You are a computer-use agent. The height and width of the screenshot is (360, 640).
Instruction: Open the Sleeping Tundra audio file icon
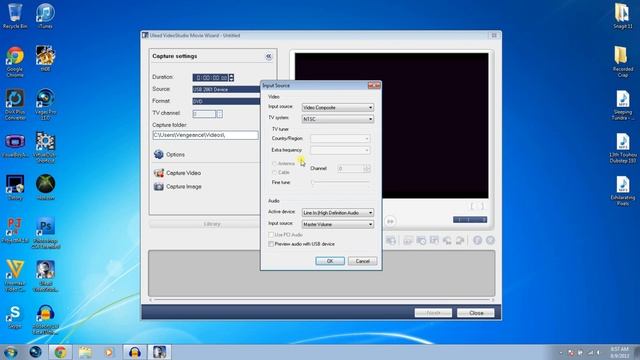point(622,105)
